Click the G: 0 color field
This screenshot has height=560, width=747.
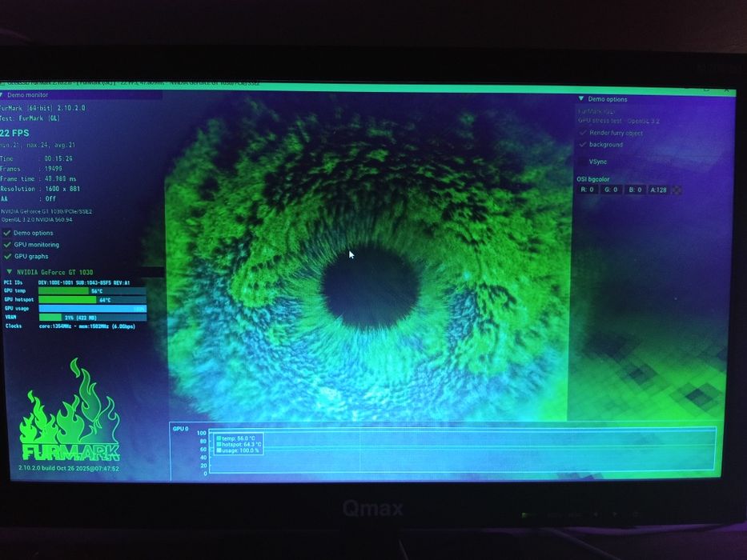pyautogui.click(x=611, y=190)
